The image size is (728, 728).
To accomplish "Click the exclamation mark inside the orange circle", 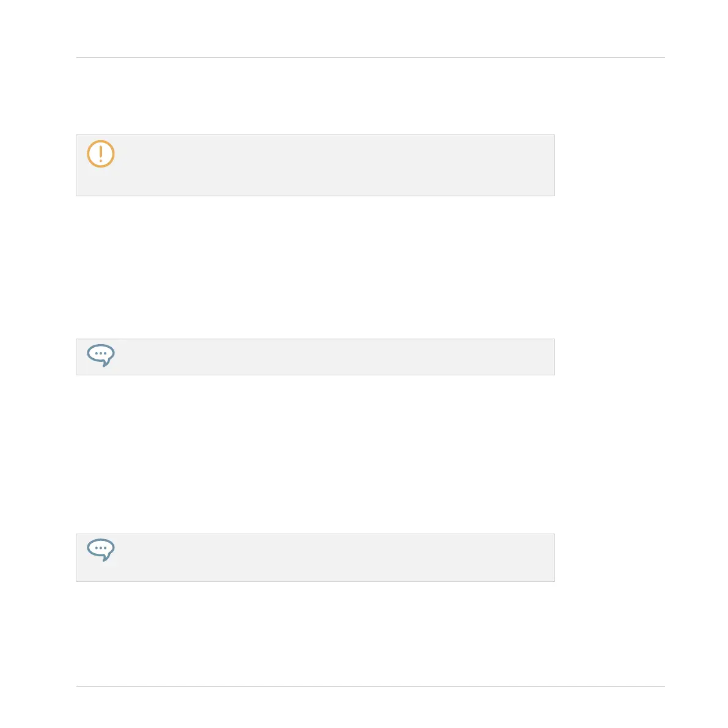I will coord(101,153).
